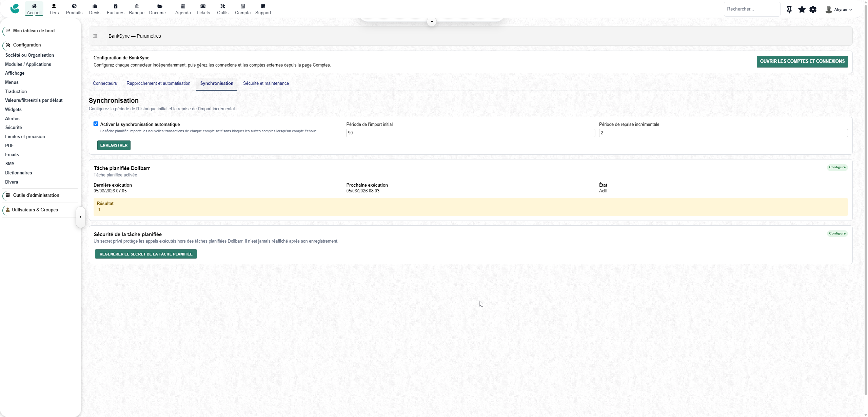Click the Outils d'administration server icon
Image resolution: width=868 pixels, height=417 pixels.
click(8, 195)
